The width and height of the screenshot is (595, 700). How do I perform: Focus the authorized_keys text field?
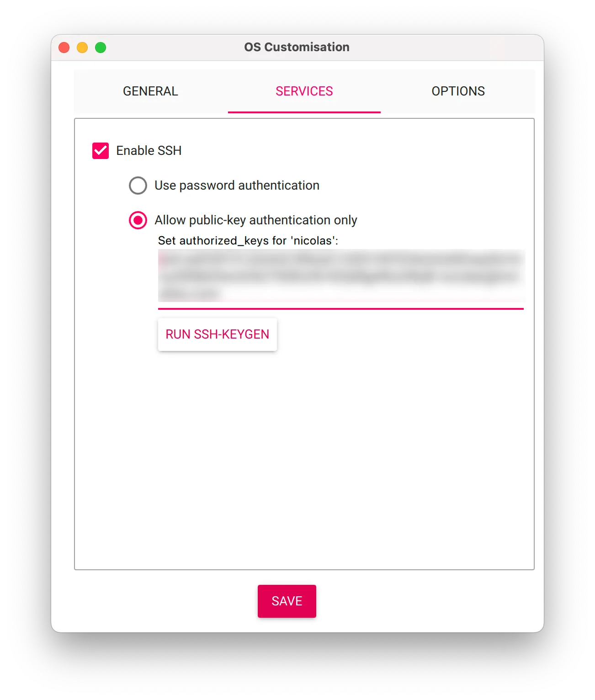pyautogui.click(x=341, y=276)
